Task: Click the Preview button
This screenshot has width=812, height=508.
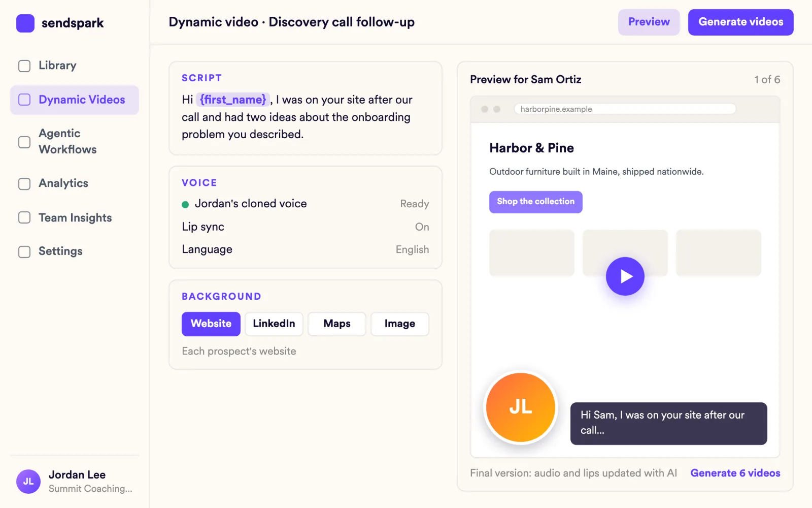Action: [649, 22]
